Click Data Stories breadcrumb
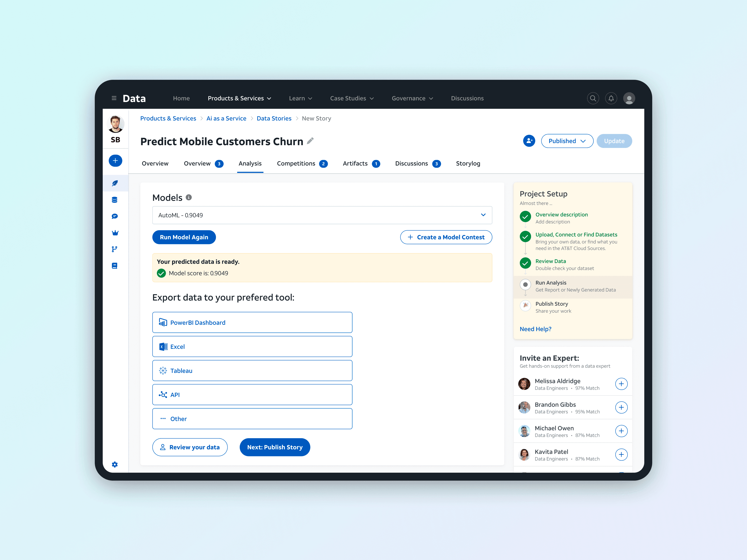747x560 pixels. pyautogui.click(x=274, y=119)
